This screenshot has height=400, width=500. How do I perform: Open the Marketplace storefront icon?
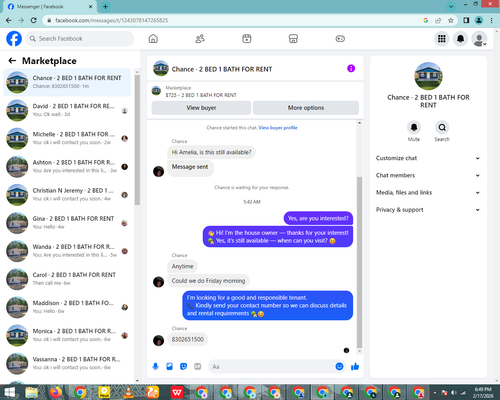pos(293,39)
